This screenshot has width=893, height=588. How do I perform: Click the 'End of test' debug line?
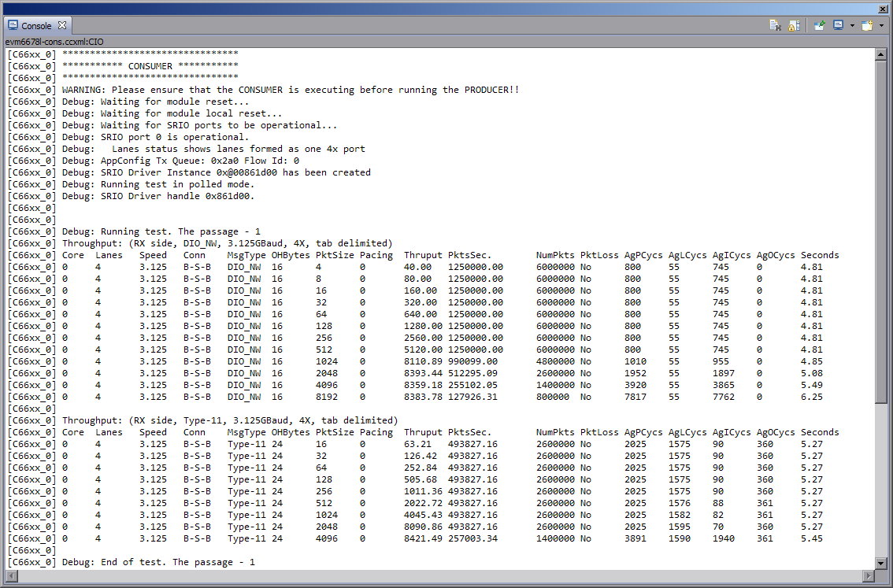[158, 562]
